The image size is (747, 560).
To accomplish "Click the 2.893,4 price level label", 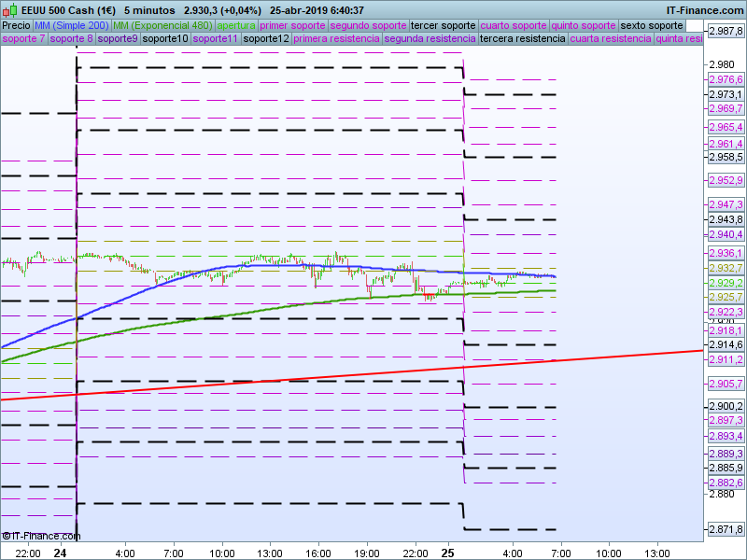I will coord(726,436).
